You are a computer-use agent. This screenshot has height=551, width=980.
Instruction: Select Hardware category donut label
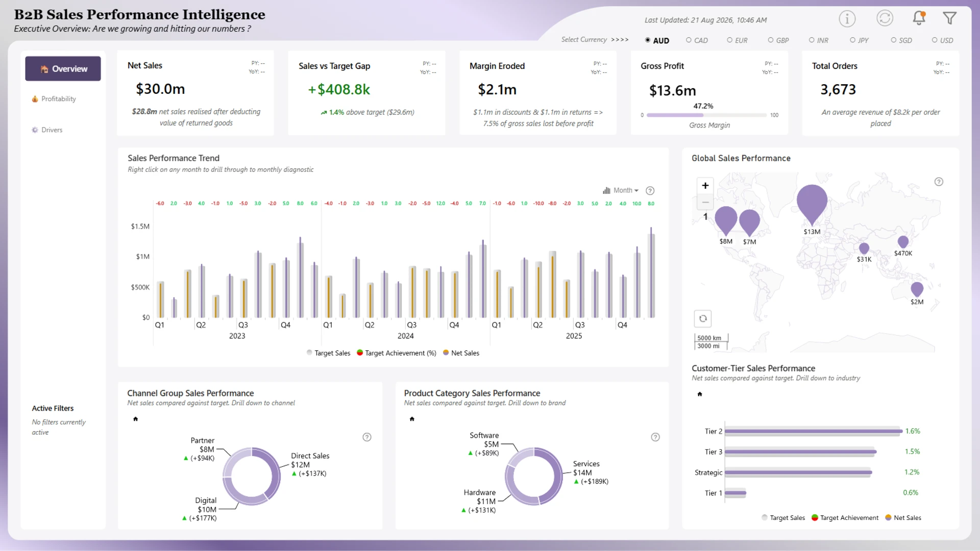point(479,502)
